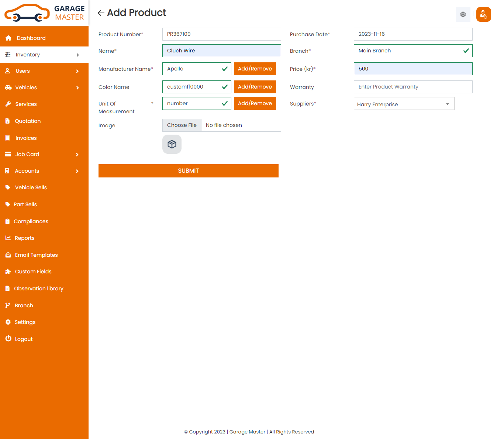Click the Garage Master logo
The height and width of the screenshot is (439, 504).
[44, 13]
